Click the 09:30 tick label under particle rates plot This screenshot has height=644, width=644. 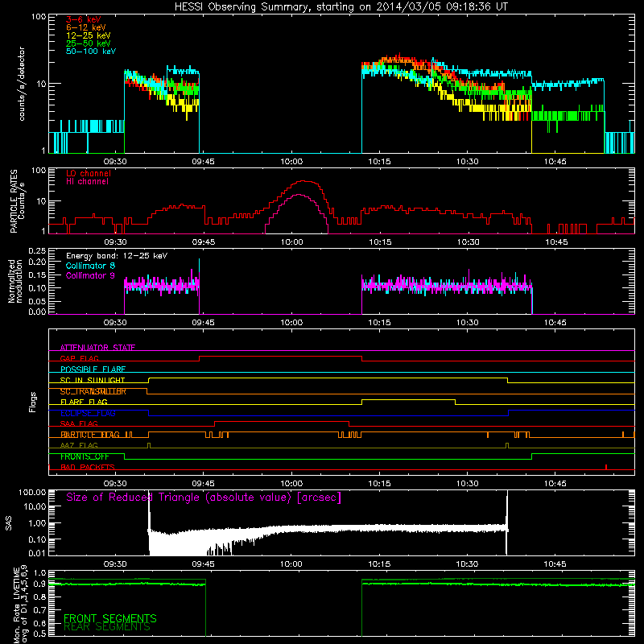[x=115, y=242]
